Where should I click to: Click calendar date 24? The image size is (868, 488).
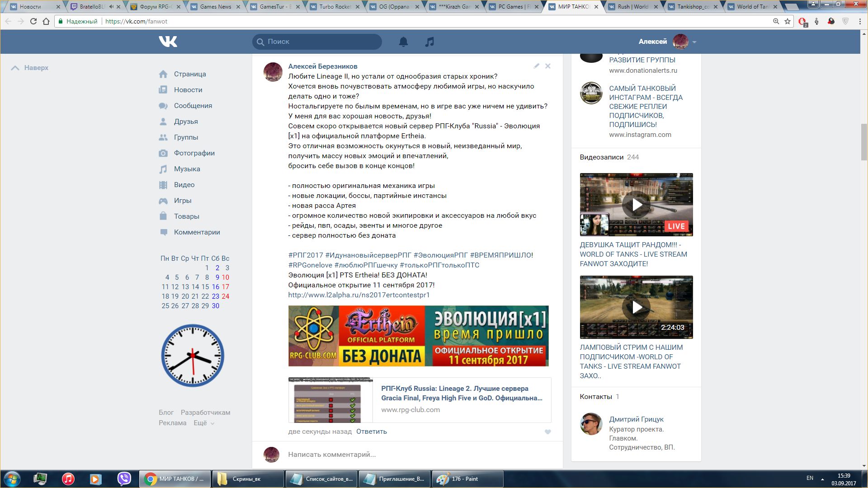[226, 296]
